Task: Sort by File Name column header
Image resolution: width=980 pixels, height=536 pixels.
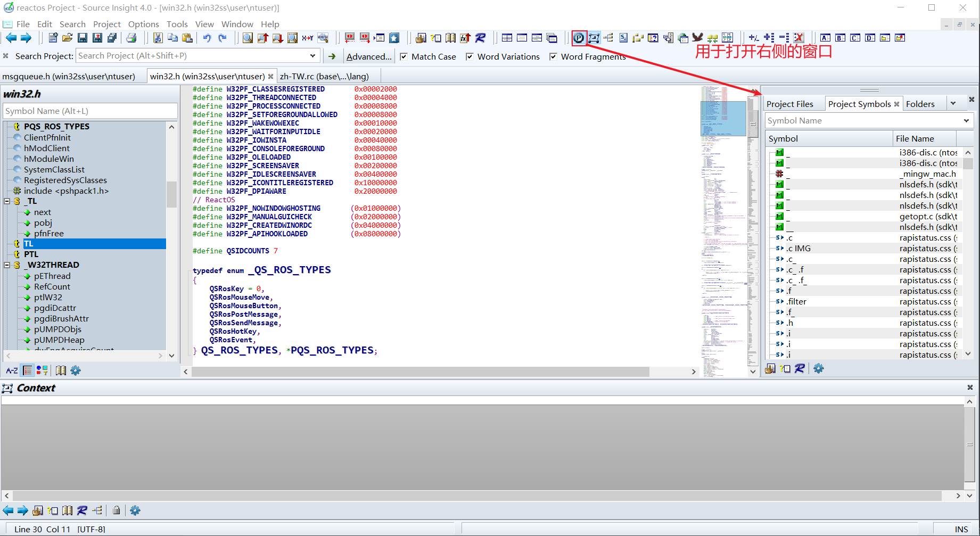Action: 925,138
